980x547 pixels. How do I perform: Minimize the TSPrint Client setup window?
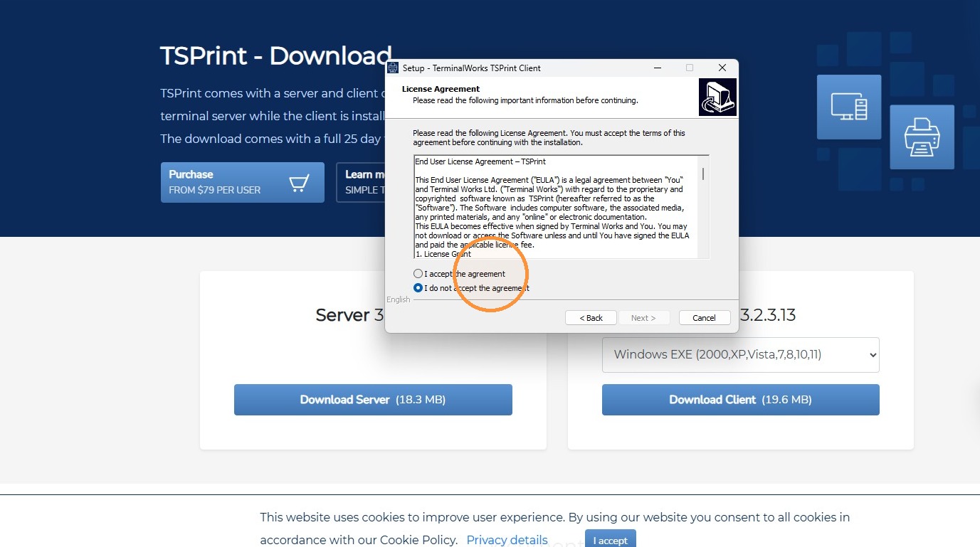656,68
